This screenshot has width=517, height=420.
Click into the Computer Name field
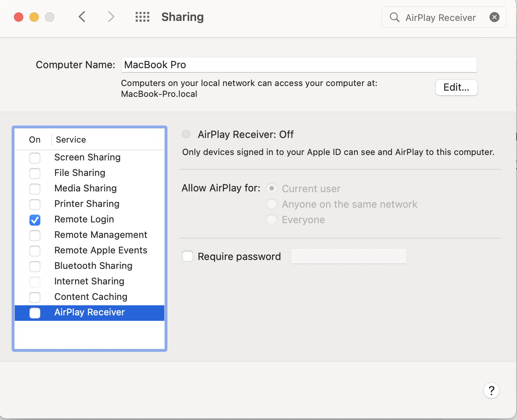pos(299,65)
